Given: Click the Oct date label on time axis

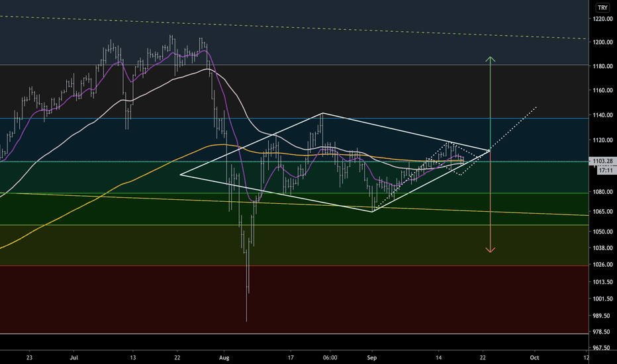Looking at the screenshot, I should pos(534,357).
